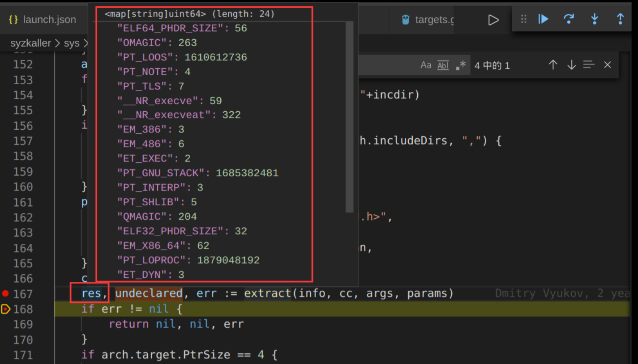Click line number 170 in the gutter
This screenshot has width=638, height=364.
click(x=23, y=340)
